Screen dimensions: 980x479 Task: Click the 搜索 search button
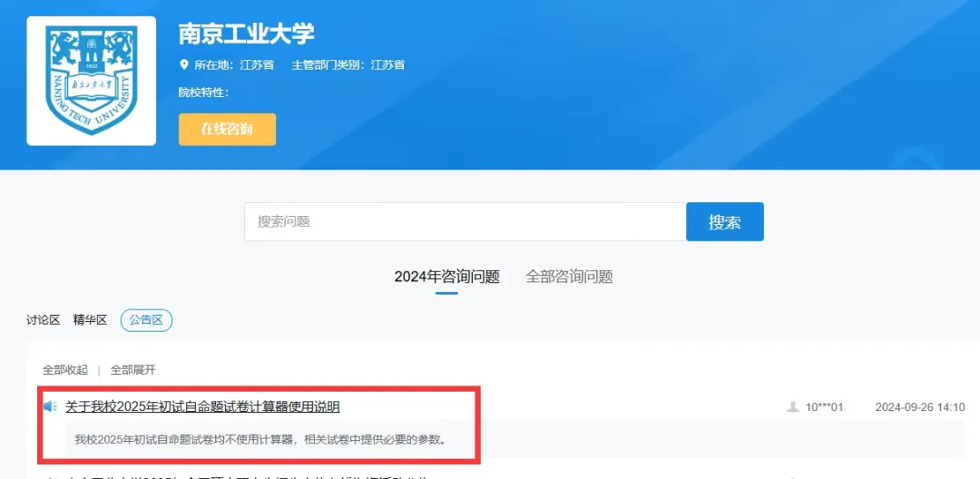click(x=724, y=221)
